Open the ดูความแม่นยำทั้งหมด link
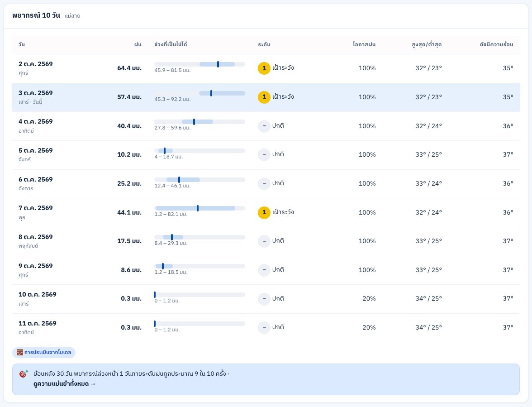This screenshot has width=532, height=407. 64,384
